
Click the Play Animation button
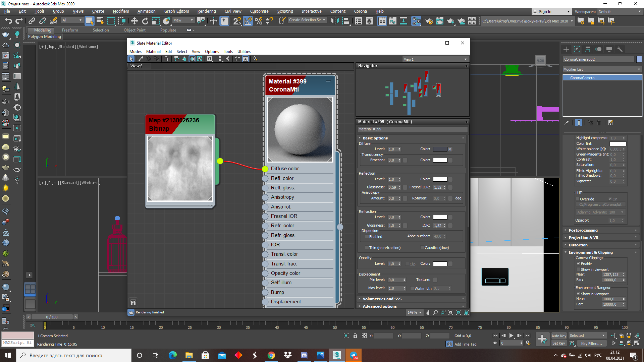[511, 336]
